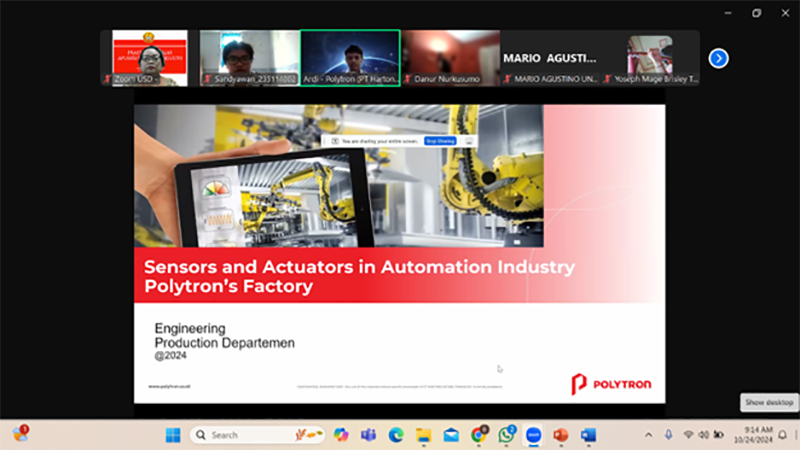Viewport: 800px width, 450px height.
Task: Select Zoom USD participant video tile
Action: (x=149, y=58)
